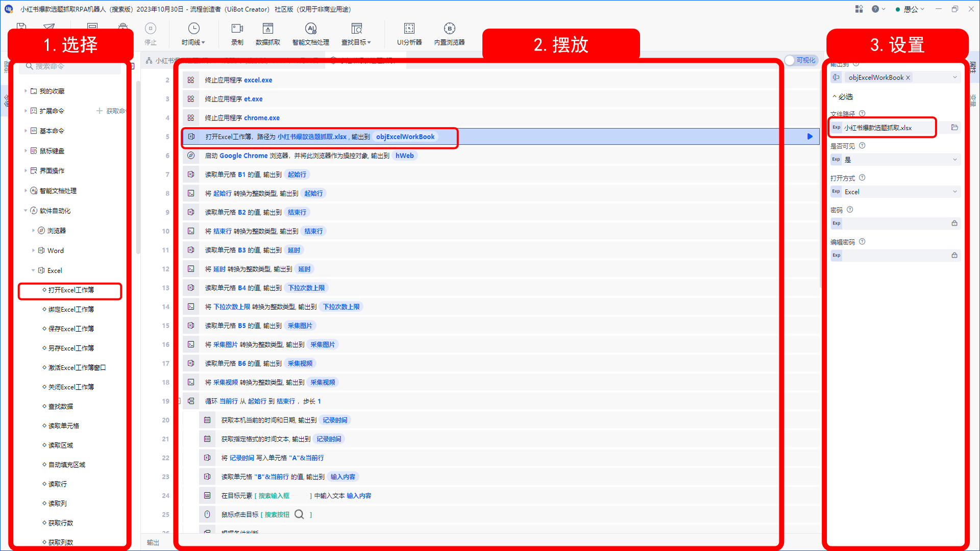Expand the 浏览器 subtree node
Image resolution: width=980 pixels, height=551 pixels.
34,231
